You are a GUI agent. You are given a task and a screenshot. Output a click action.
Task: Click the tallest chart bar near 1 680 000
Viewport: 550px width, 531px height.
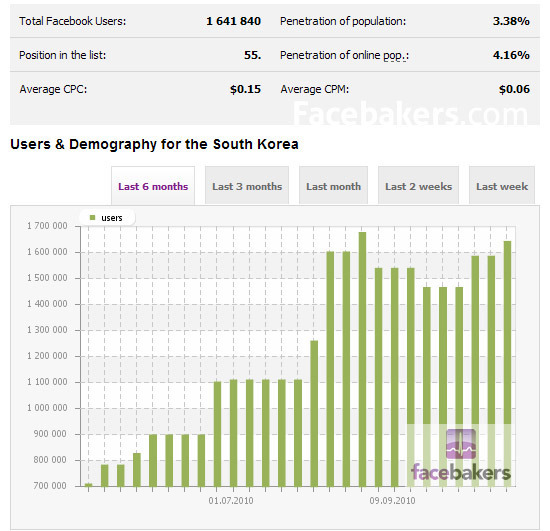(x=362, y=359)
